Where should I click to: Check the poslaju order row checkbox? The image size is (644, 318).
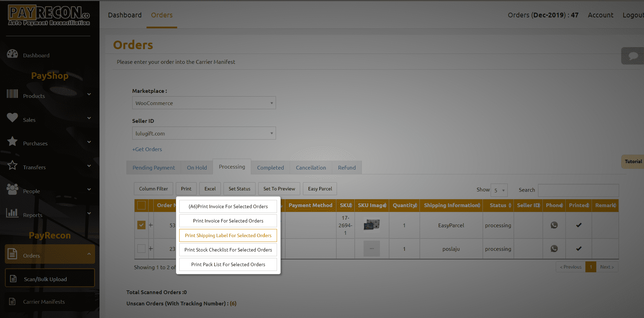tap(141, 249)
